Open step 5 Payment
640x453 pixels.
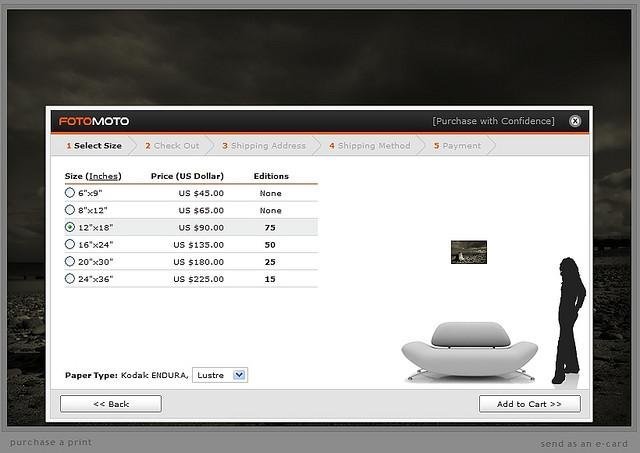coord(458,146)
